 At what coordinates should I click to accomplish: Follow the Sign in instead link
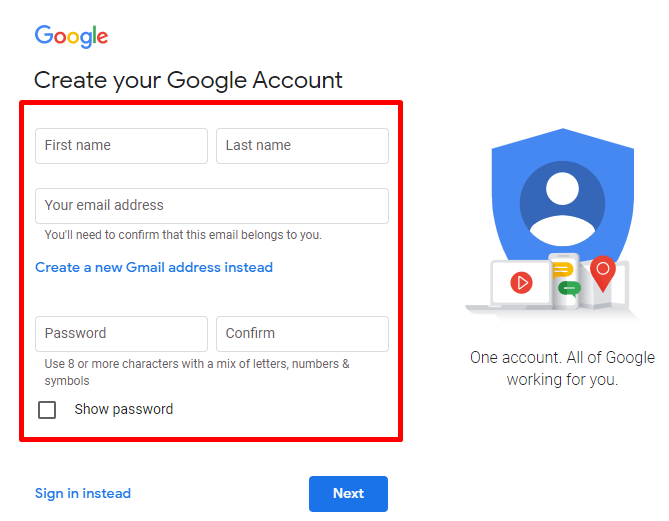[x=83, y=493]
